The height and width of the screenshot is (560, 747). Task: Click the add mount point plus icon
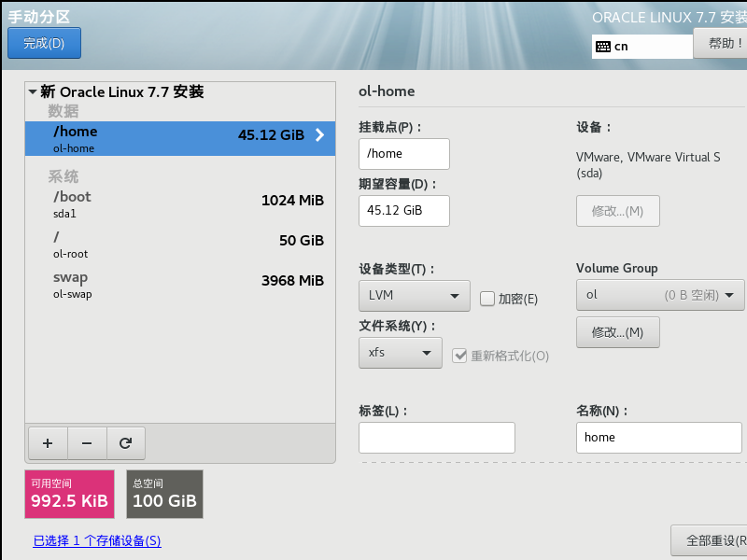pos(48,444)
